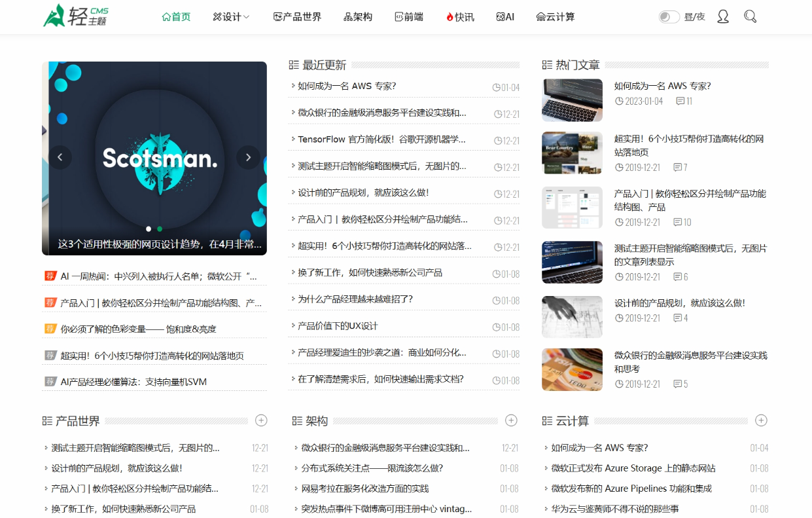Click the plus expander on 产品世界 section
812x518 pixels.
point(262,420)
